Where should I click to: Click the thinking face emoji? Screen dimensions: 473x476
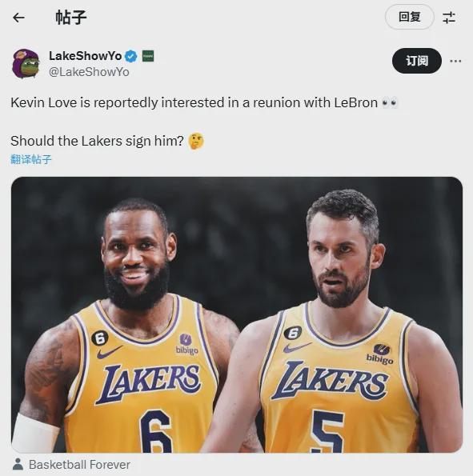(196, 141)
